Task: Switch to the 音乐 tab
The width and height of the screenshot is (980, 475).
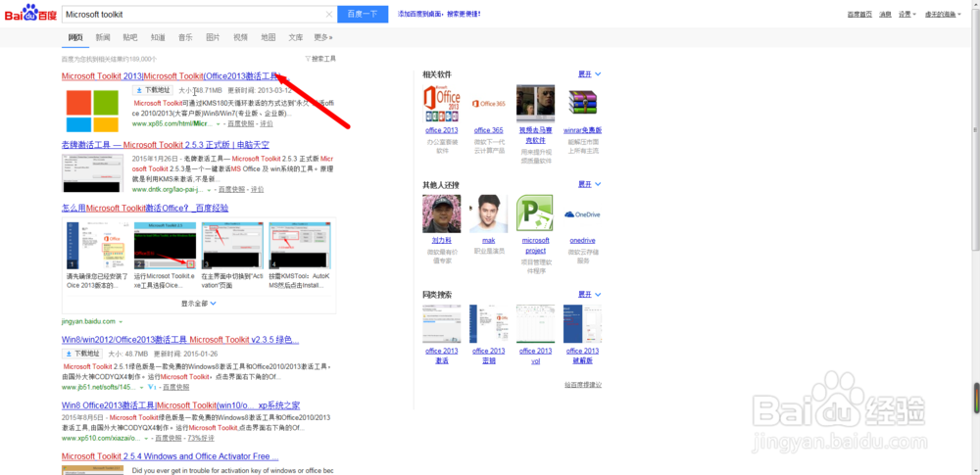Action: [185, 37]
